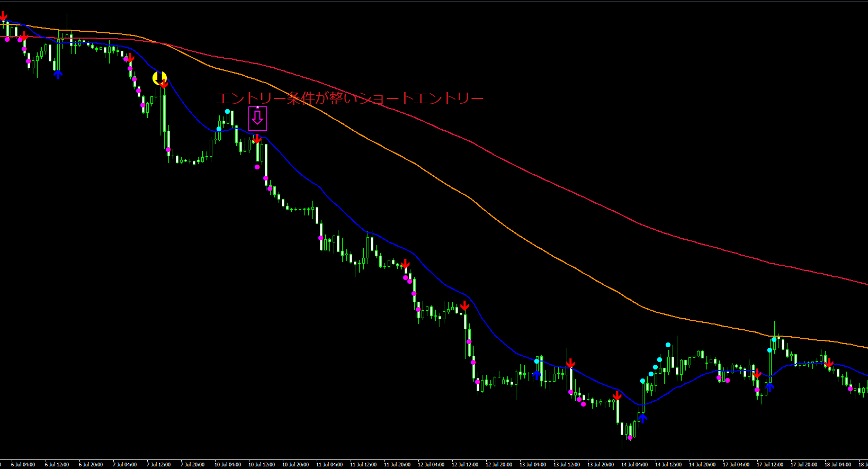Click the "7 Jul 04:00" time axis label
Image resolution: width=868 pixels, height=469 pixels.
(x=125, y=465)
